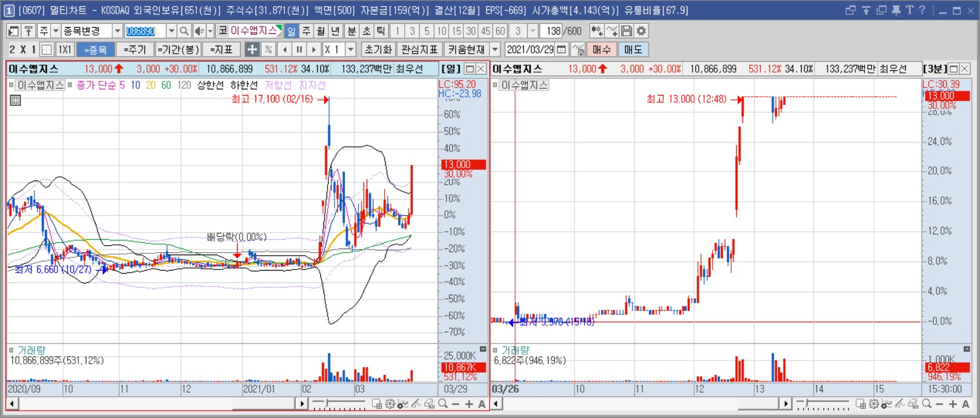Click the chart tool icon next to calendar

578,49
